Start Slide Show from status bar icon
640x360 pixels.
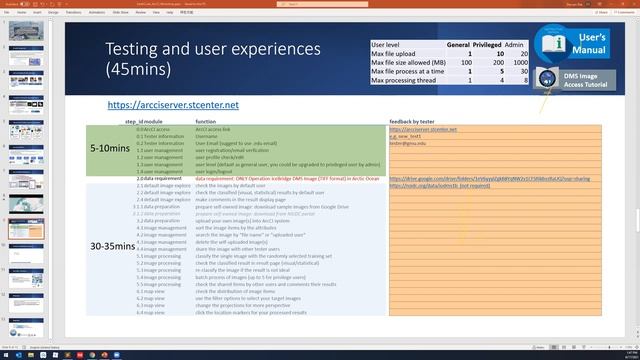pos(584,347)
